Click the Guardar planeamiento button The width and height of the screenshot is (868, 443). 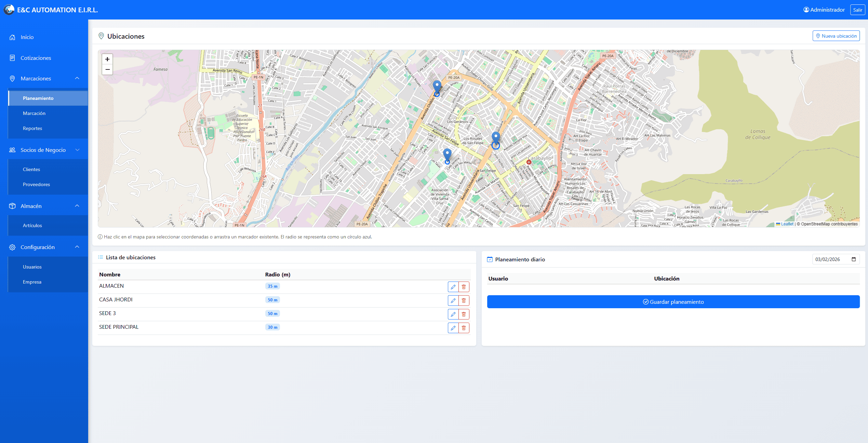[673, 302]
